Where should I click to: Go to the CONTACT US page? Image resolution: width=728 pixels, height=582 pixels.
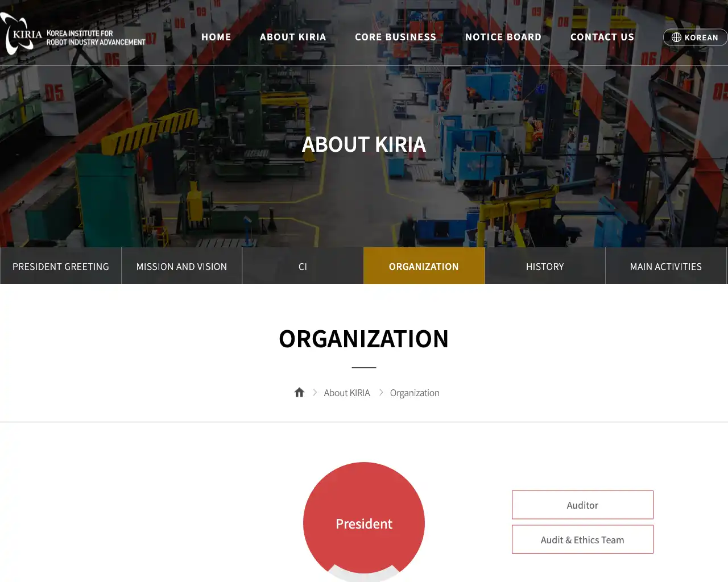pyautogui.click(x=602, y=37)
